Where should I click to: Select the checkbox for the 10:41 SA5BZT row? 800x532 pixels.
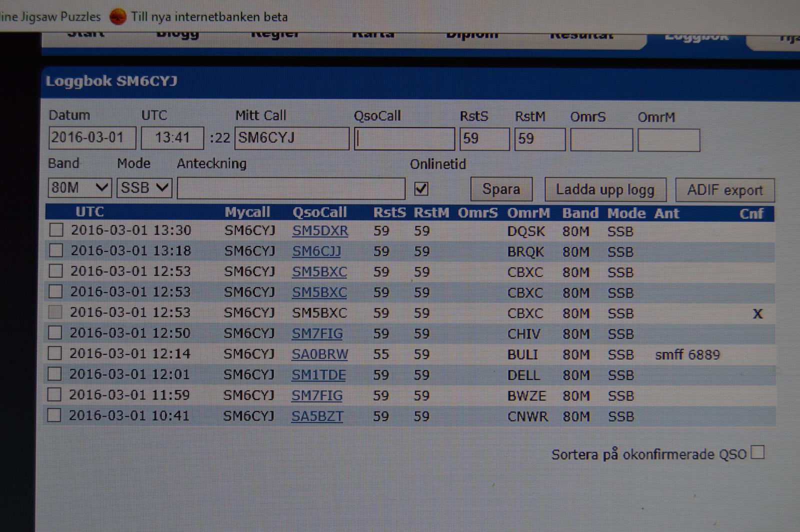coord(54,415)
